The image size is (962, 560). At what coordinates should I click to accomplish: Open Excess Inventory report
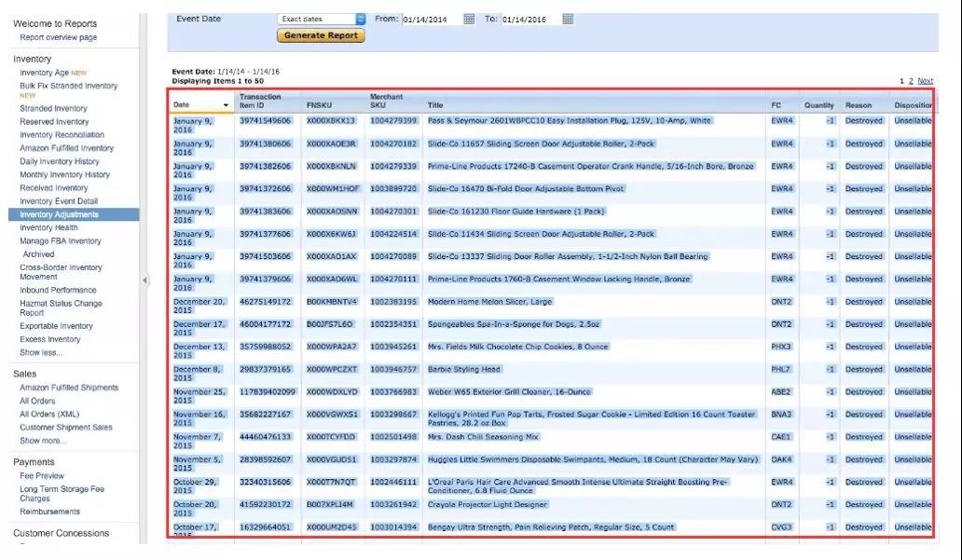tap(49, 339)
